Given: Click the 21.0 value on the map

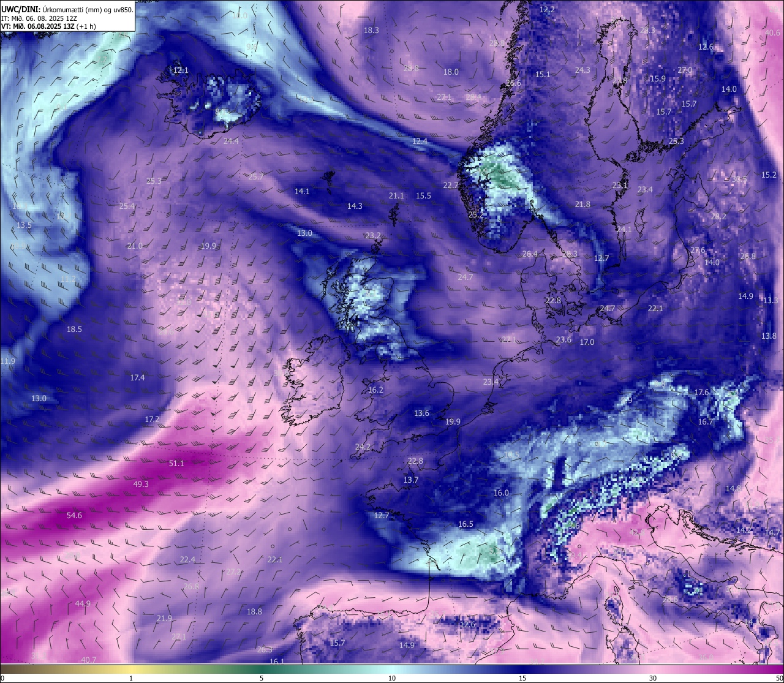Looking at the screenshot, I should click(135, 246).
